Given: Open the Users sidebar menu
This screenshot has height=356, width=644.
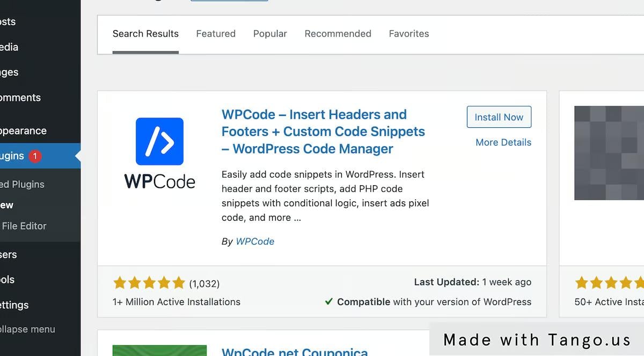Looking at the screenshot, I should 9,255.
